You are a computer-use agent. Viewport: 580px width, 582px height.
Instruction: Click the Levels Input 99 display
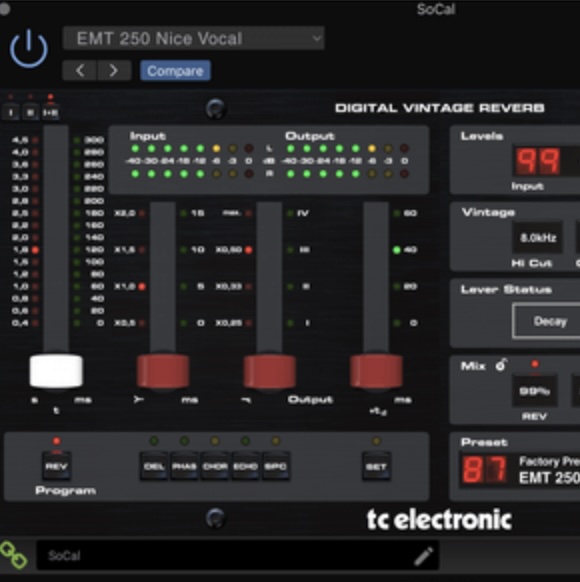point(538,161)
